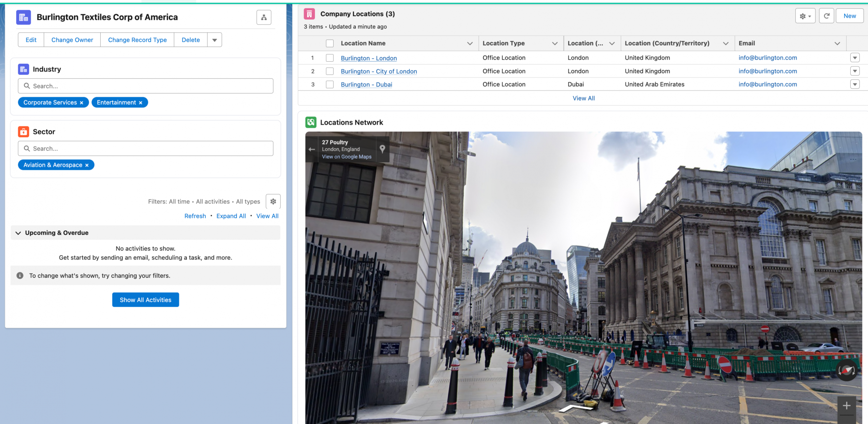The height and width of the screenshot is (424, 868).
Task: Click the Industry search field
Action: [x=146, y=86]
